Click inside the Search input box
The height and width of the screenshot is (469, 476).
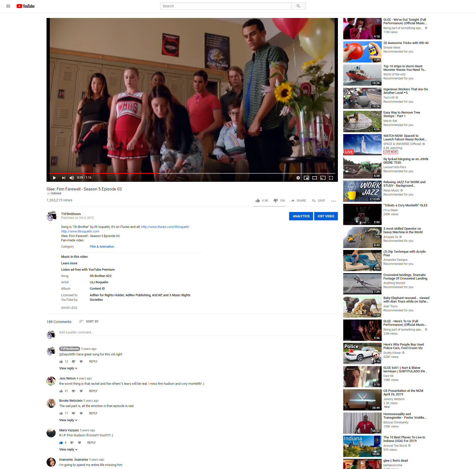coord(226,6)
